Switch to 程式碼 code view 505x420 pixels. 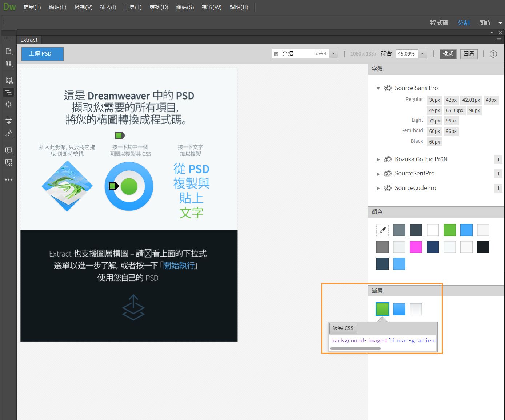pyautogui.click(x=439, y=23)
